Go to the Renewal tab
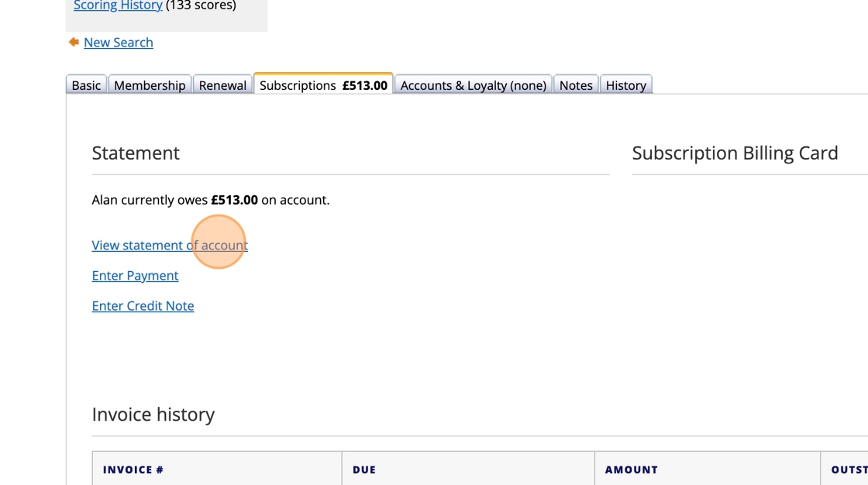Viewport: 868px width, 485px height. (x=222, y=85)
